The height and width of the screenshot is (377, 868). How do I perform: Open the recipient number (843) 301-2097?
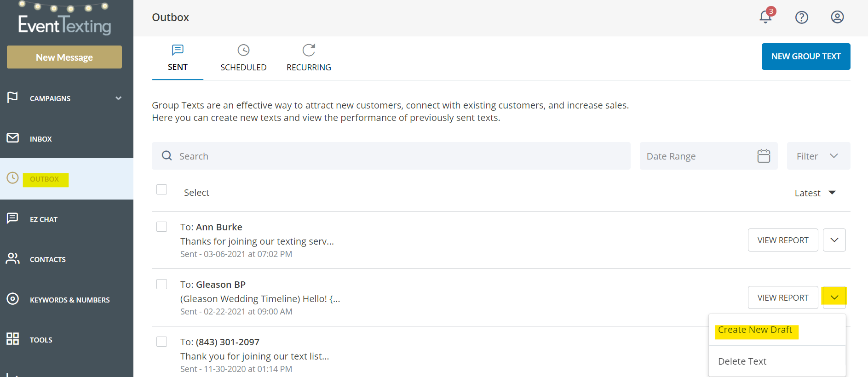click(x=228, y=342)
